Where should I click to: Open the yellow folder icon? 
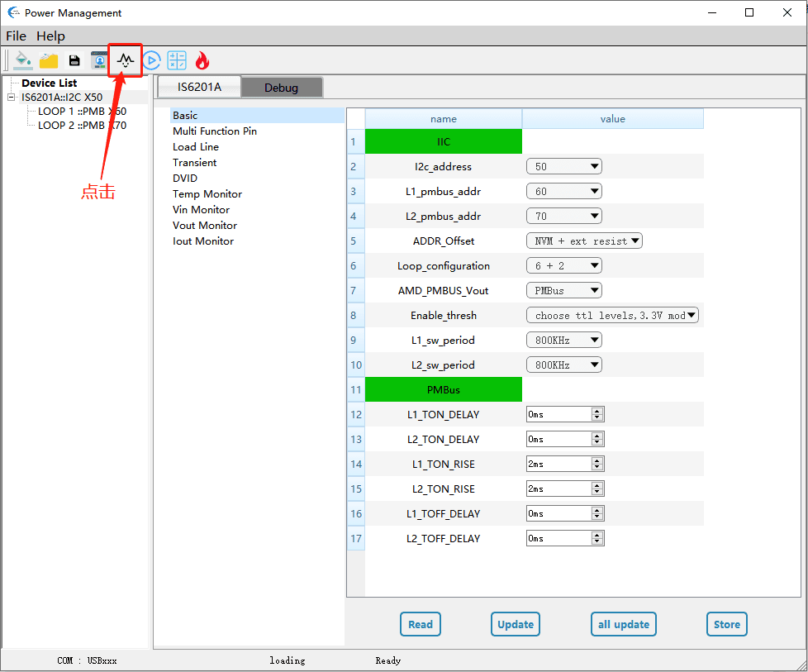point(49,60)
